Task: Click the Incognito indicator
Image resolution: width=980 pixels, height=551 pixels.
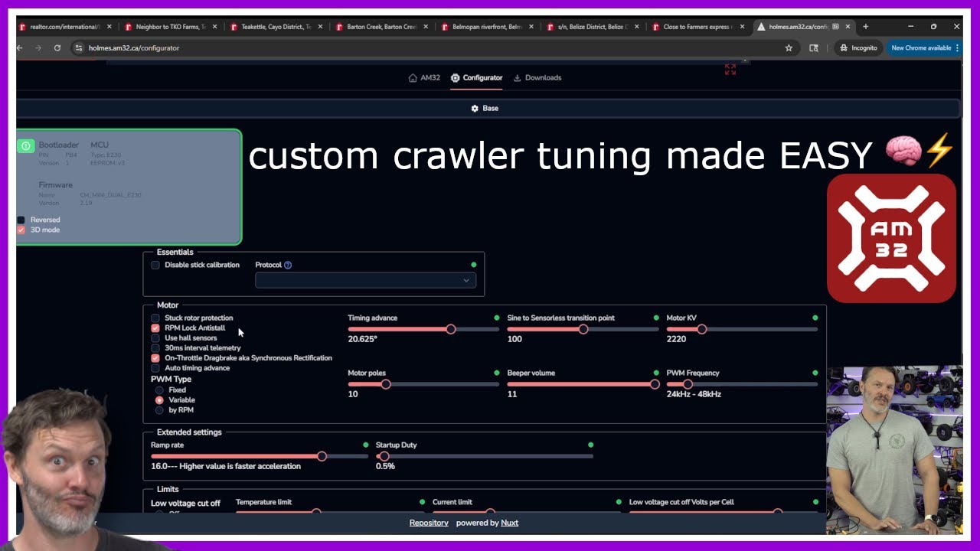Action: point(857,47)
